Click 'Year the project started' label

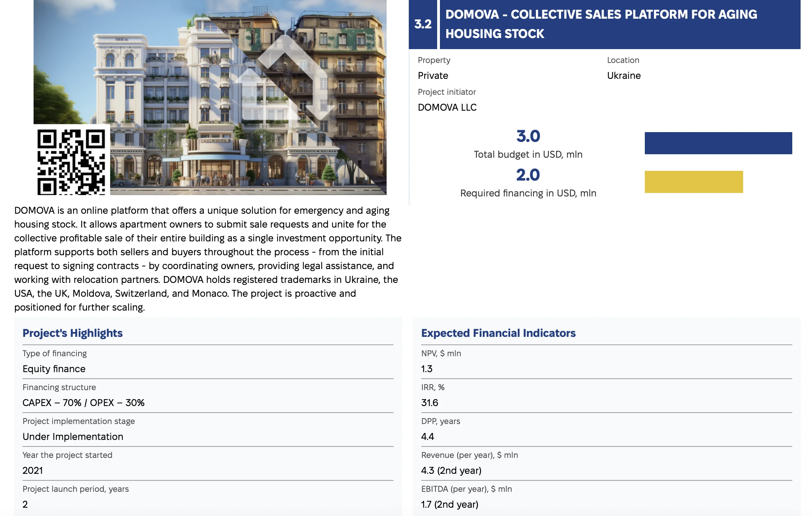[67, 455]
